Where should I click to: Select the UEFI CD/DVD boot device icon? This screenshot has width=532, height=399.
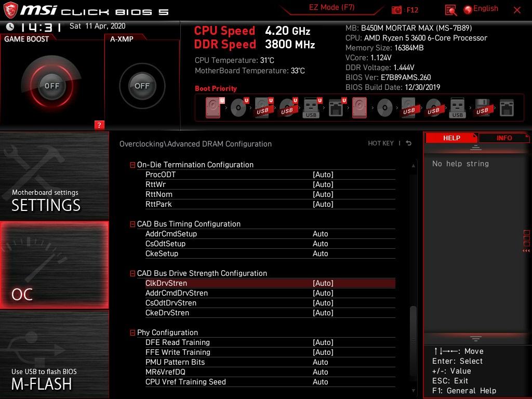pyautogui.click(x=239, y=108)
